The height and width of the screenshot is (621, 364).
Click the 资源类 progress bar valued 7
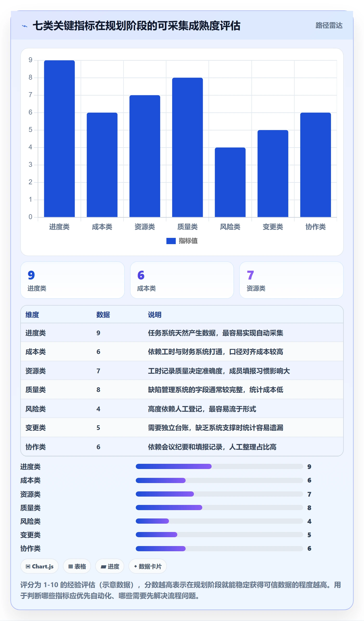[219, 494]
